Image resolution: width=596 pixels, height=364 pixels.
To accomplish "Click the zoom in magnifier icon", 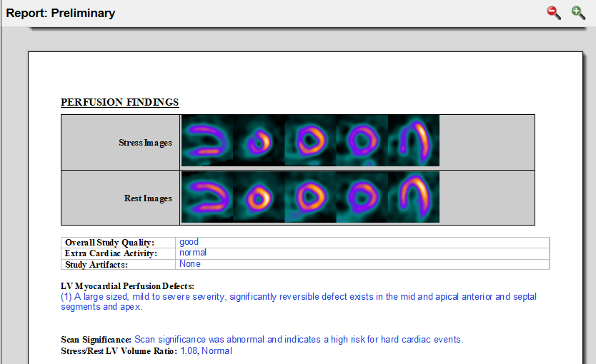I will tap(578, 12).
